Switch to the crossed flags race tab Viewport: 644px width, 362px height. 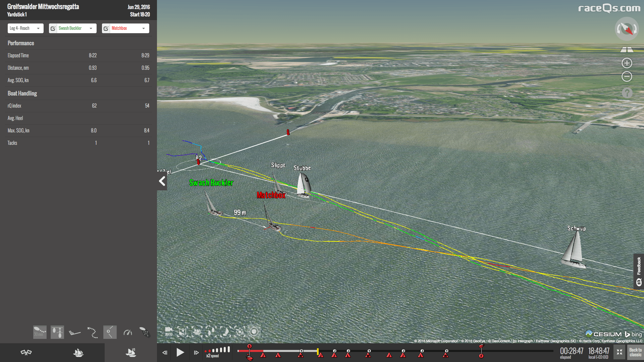click(26, 352)
